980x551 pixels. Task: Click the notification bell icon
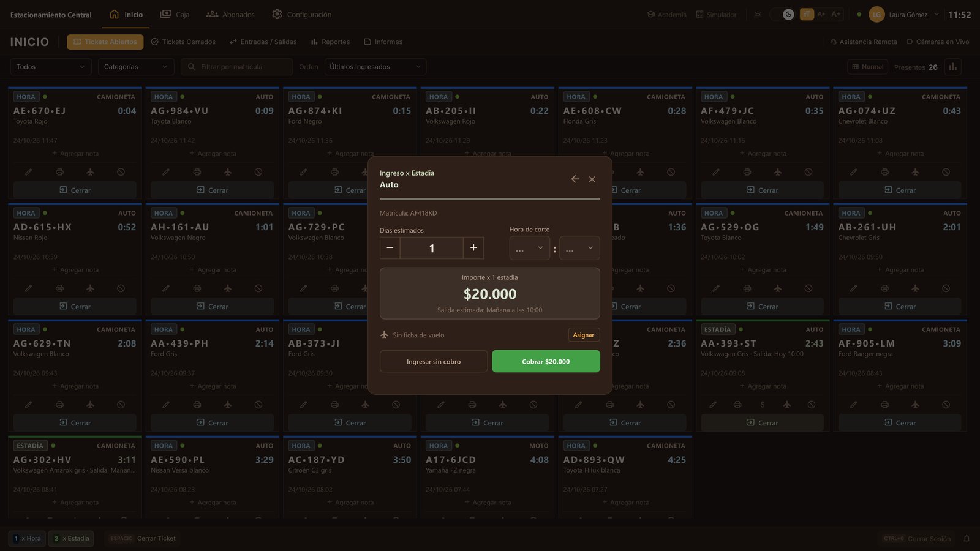(x=967, y=539)
